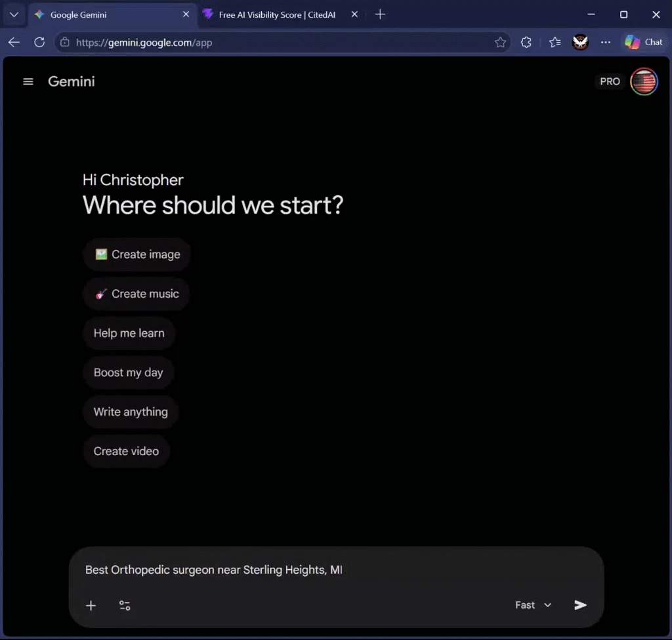Open the account profile avatar
Image resolution: width=672 pixels, height=640 pixels.
tap(644, 81)
